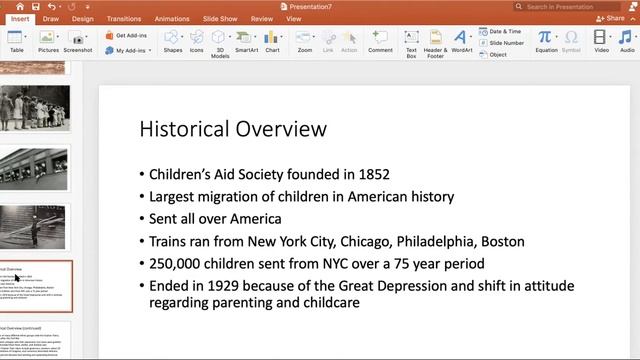Open the Review tab
This screenshot has width=640, height=360.
pos(262,19)
